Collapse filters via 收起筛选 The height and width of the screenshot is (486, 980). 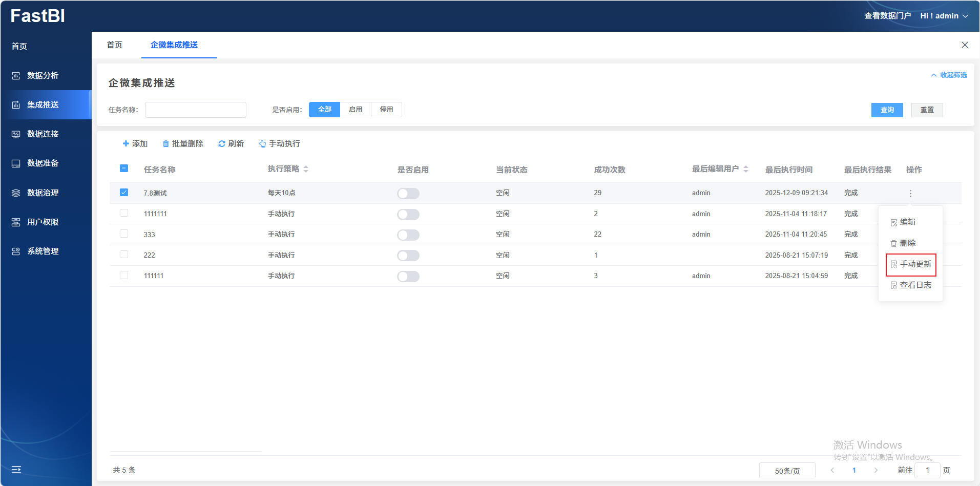pos(949,75)
